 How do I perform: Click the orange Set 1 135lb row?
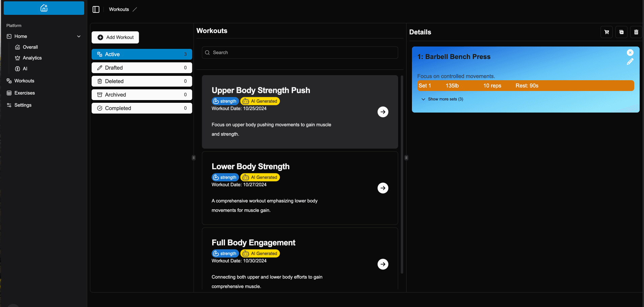525,86
